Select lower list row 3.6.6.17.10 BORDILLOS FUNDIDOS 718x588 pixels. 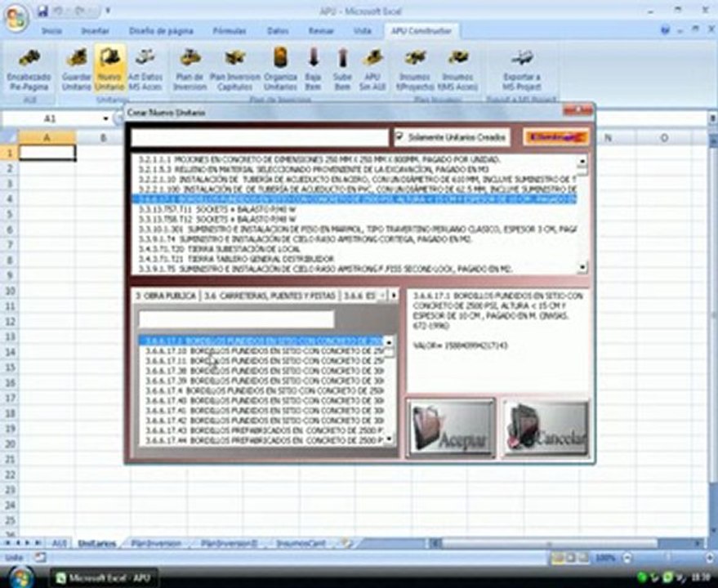pyautogui.click(x=262, y=351)
